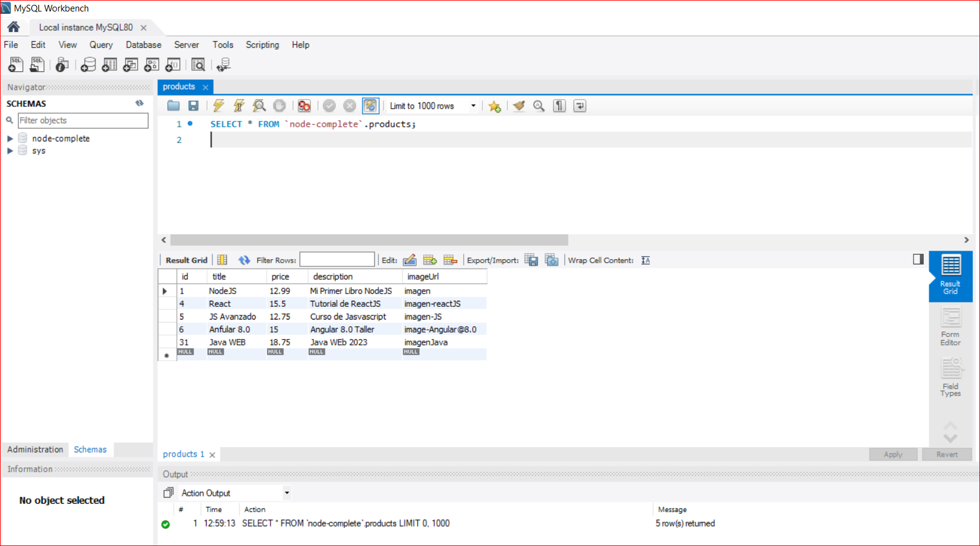Save script to file icon
The height and width of the screenshot is (546, 980).
coord(193,106)
